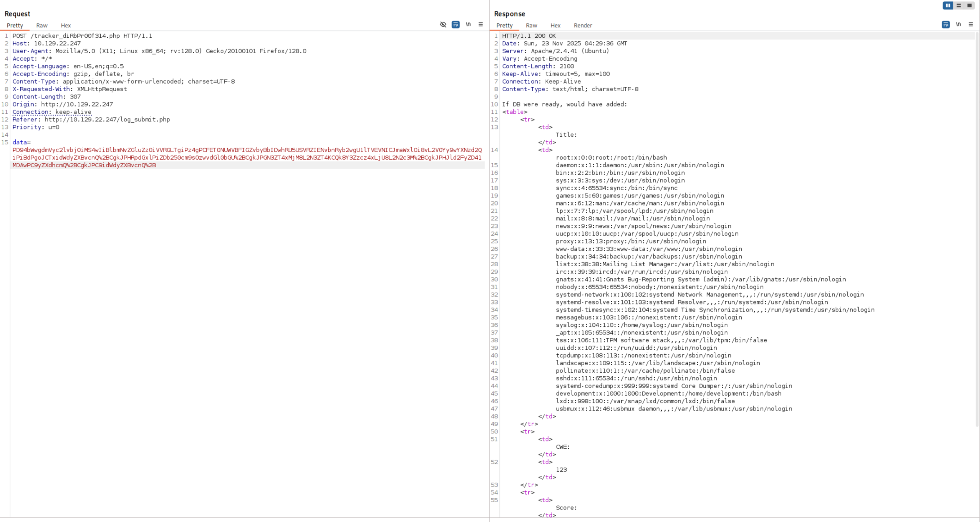Click the base64 data payload text
Image resolution: width=980 pixels, height=522 pixels.
[x=246, y=157]
